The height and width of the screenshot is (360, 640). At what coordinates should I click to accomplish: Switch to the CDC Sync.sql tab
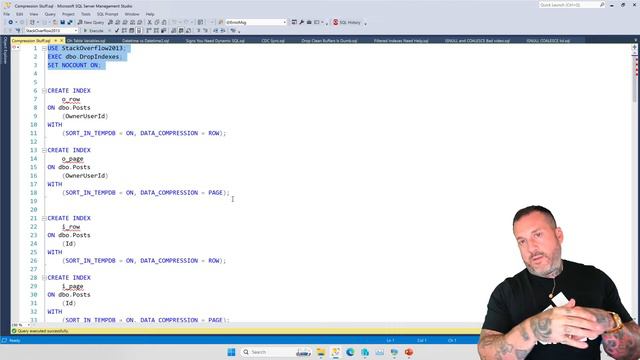click(x=273, y=40)
